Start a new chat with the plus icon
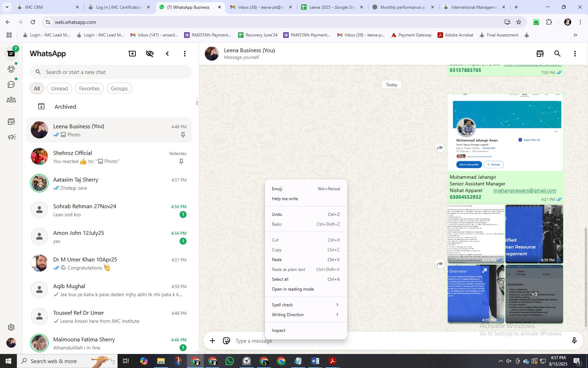The image size is (588, 368). [x=132, y=54]
